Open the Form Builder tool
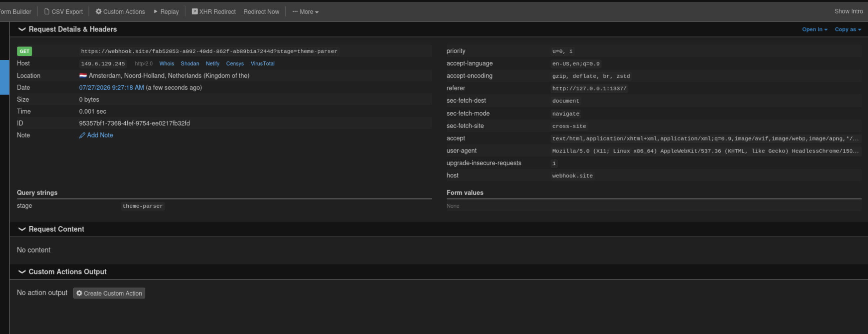This screenshot has height=334, width=868. pos(15,12)
